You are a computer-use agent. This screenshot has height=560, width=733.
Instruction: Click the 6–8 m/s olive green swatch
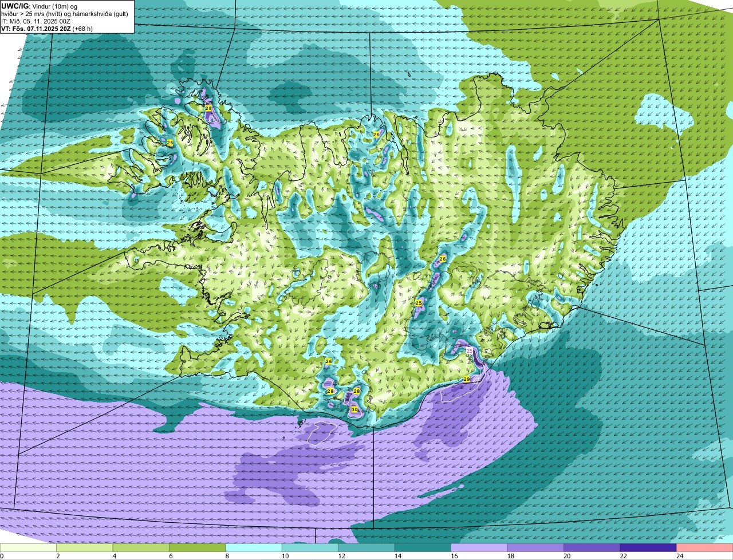[x=198, y=548]
